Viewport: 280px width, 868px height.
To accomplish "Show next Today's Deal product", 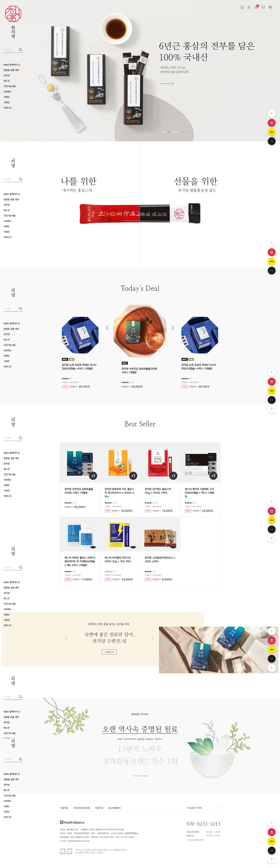I will [173, 328].
